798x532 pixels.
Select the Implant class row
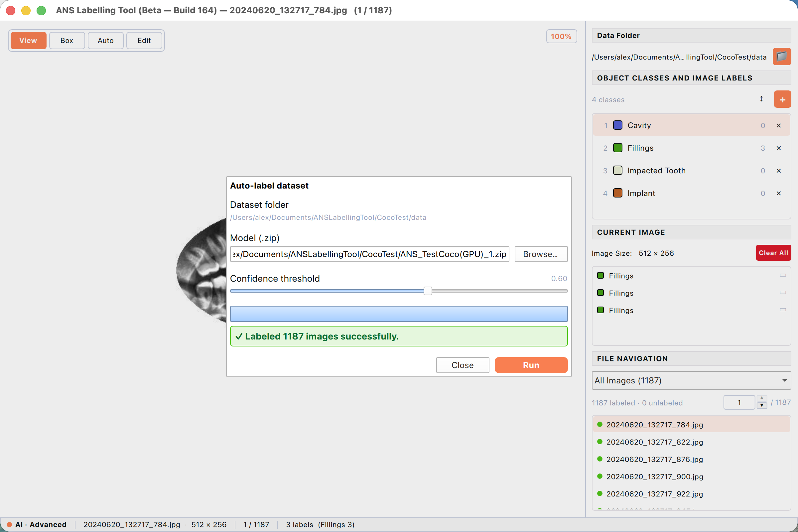(x=691, y=193)
